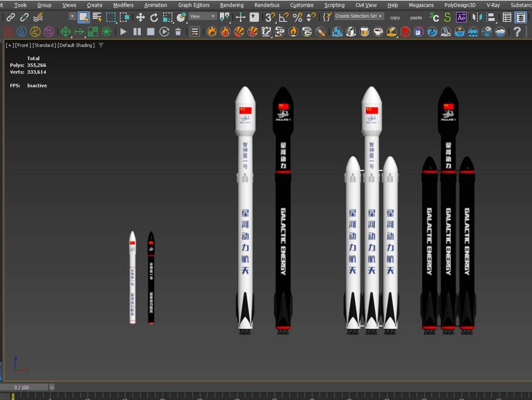Toggle the 3D Snaps button
The image size is (532, 400).
pos(270,17)
